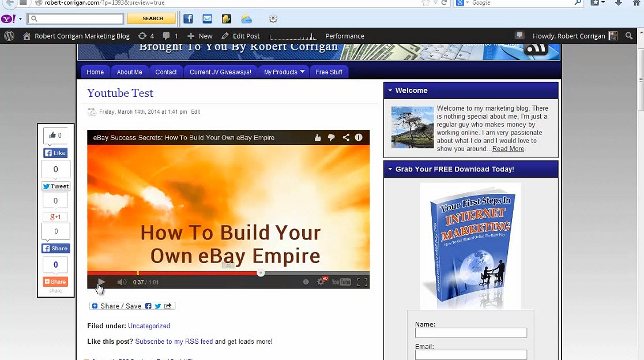
Task: Click the browser downloads arrow
Action: click(x=618, y=3)
